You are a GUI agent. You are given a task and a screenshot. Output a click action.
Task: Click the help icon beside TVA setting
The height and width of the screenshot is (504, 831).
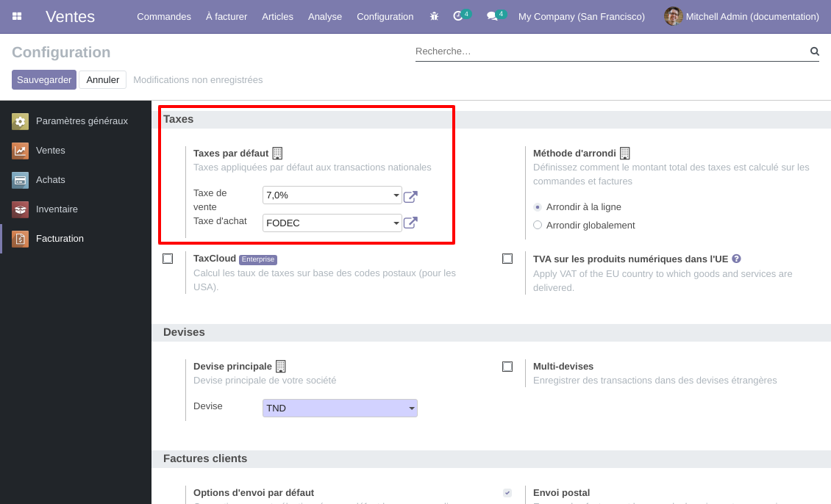tap(736, 259)
